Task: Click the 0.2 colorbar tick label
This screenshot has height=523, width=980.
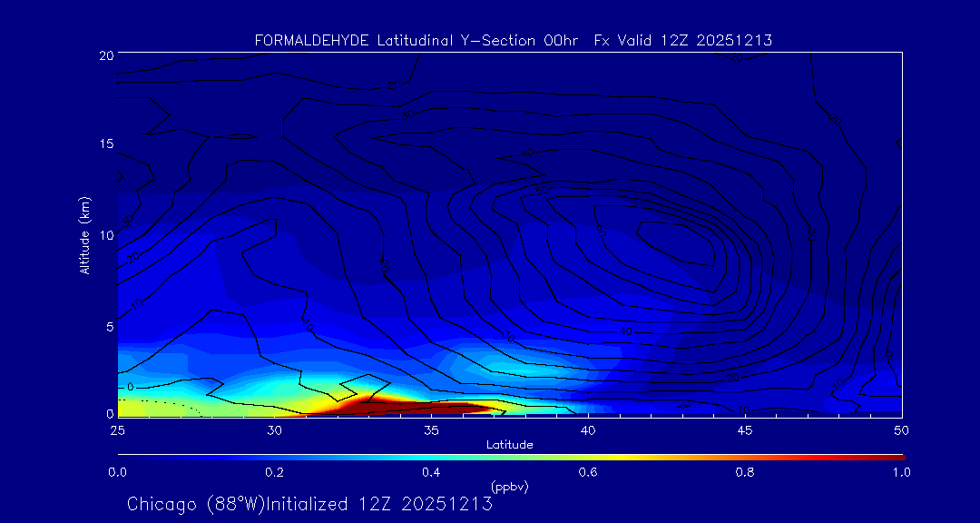Action: [274, 472]
